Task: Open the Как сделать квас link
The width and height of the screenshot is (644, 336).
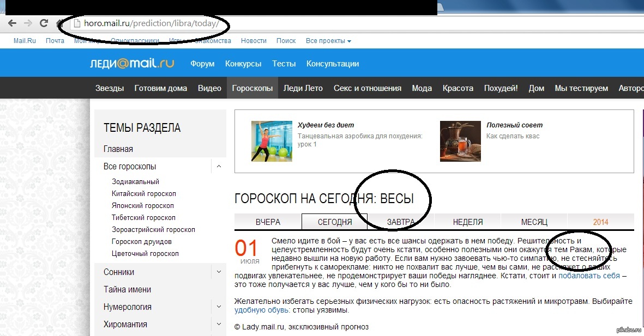Action: coord(513,136)
